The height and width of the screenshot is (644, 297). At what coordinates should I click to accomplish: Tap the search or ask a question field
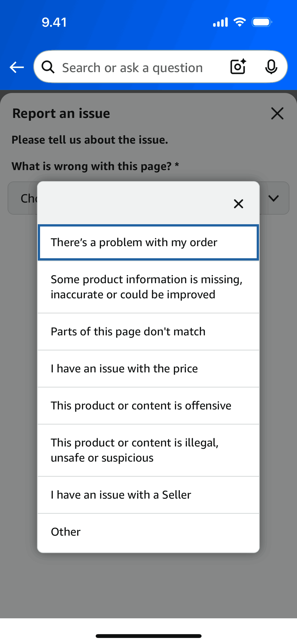coord(133,68)
